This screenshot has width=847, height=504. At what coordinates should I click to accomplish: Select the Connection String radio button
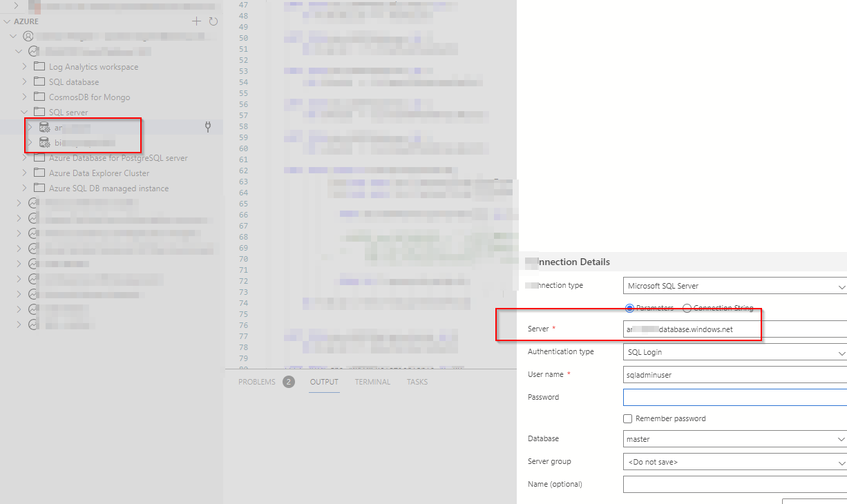pos(687,308)
